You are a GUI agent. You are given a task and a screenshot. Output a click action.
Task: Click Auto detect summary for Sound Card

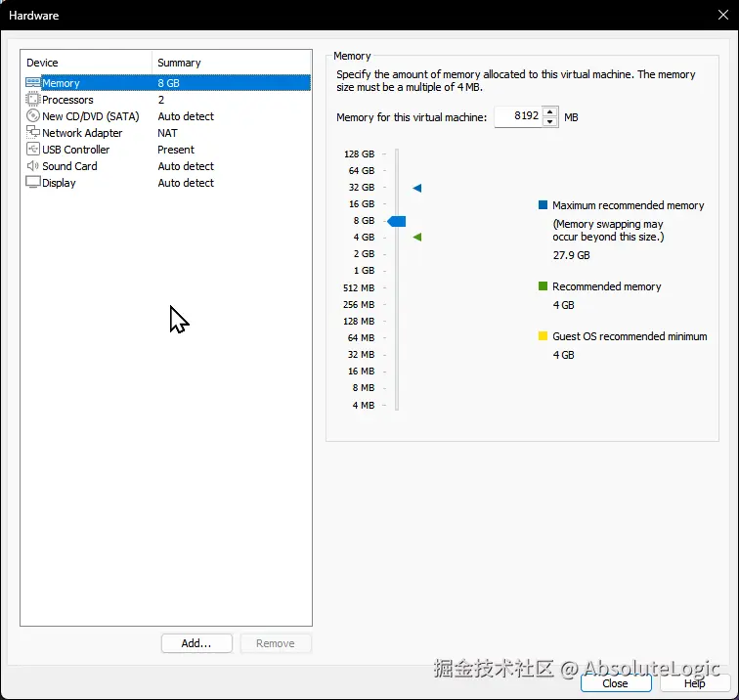pyautogui.click(x=186, y=166)
